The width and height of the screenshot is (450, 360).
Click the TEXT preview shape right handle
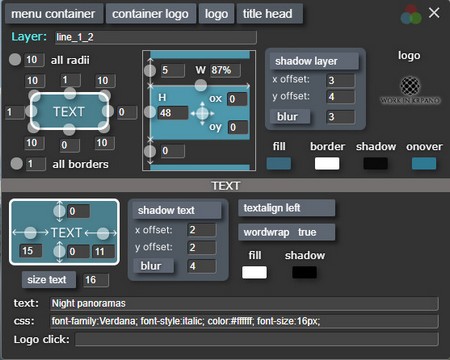pos(108,111)
